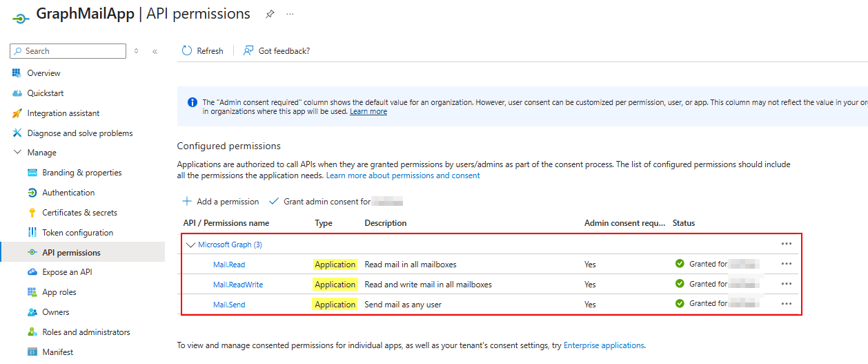Follow the Learn more link in banner
Screen dimensions: 868x364
pos(368,112)
